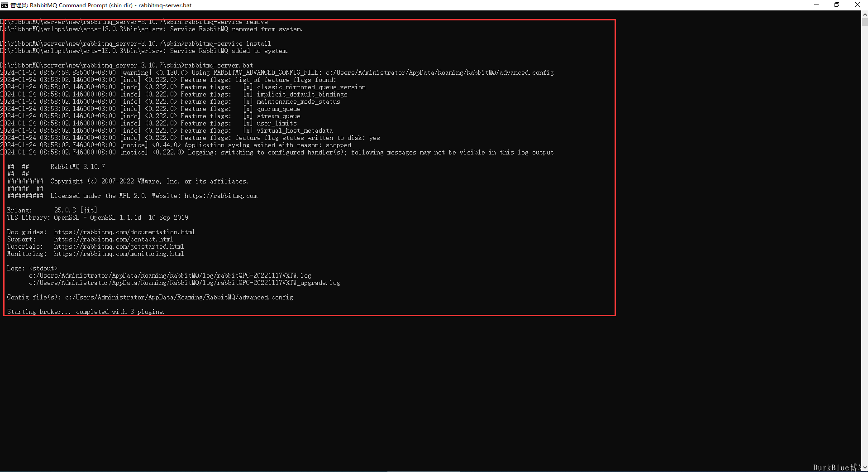868x472 pixels.
Task: Click 'Starting broker... completed with 3 plugins'
Action: (x=86, y=312)
